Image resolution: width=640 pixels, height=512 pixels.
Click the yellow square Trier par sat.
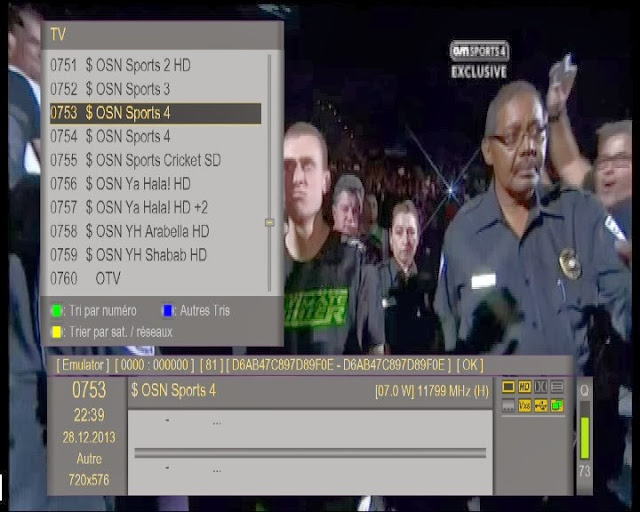[x=57, y=332]
